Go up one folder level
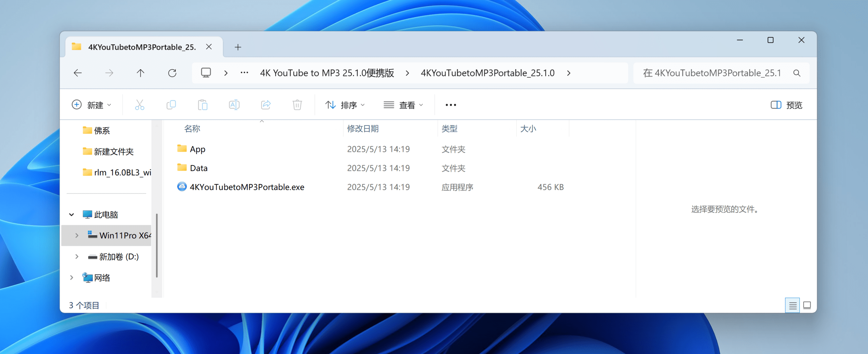The width and height of the screenshot is (868, 354). pos(140,73)
